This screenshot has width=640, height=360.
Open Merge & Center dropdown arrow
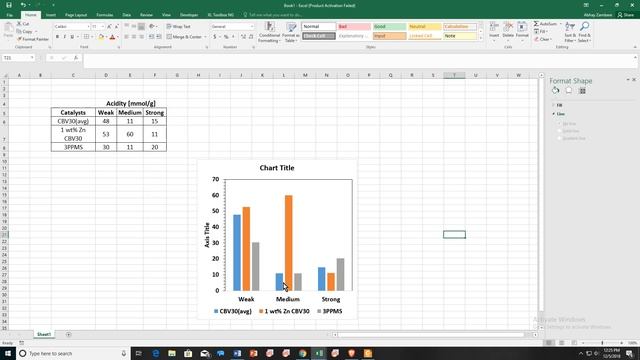coord(205,37)
